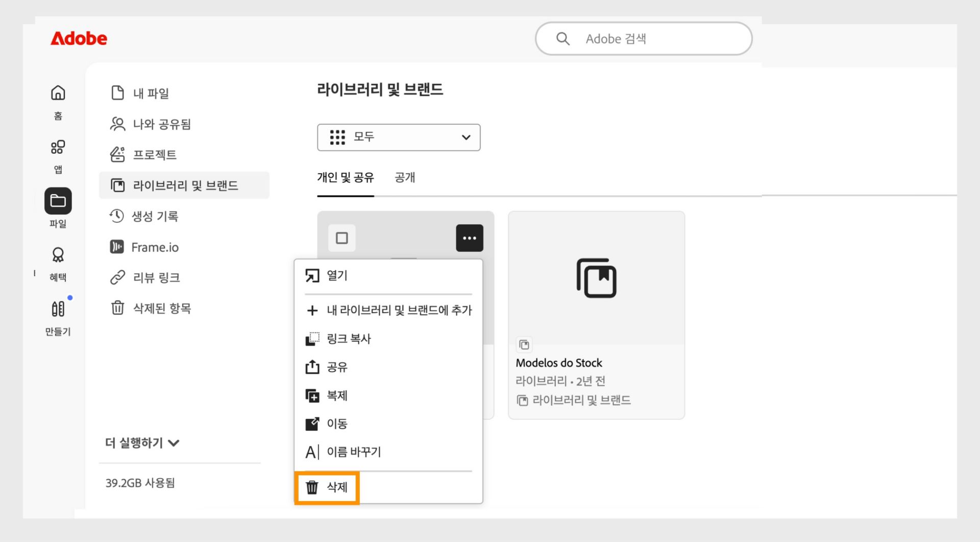Click the 라이브러리 및 브랜드 page heading
The height and width of the screenshot is (542, 980).
380,89
